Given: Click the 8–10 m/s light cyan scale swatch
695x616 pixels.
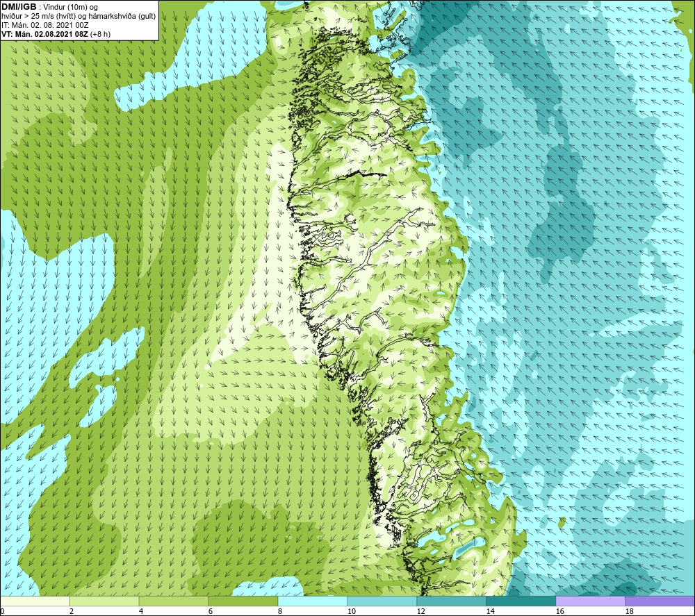Looking at the screenshot, I should click(x=313, y=601).
